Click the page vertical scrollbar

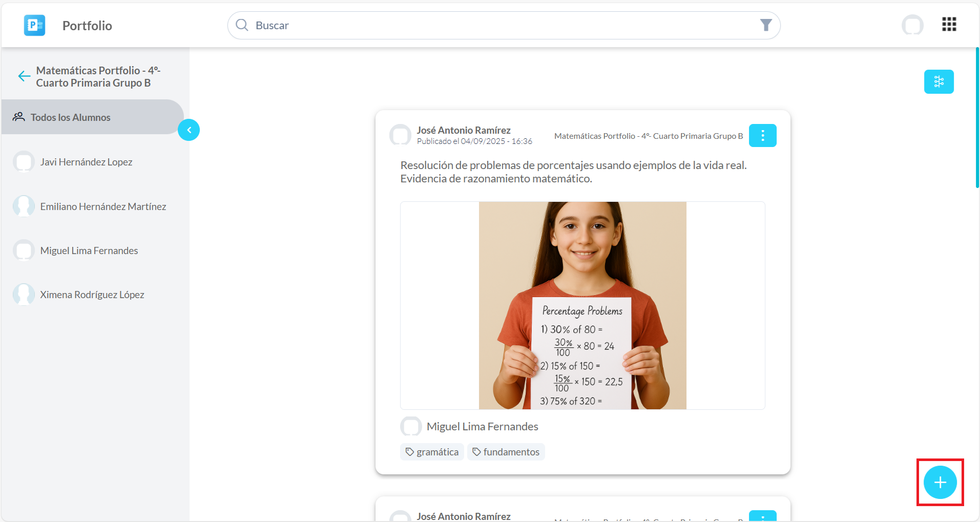[977, 118]
